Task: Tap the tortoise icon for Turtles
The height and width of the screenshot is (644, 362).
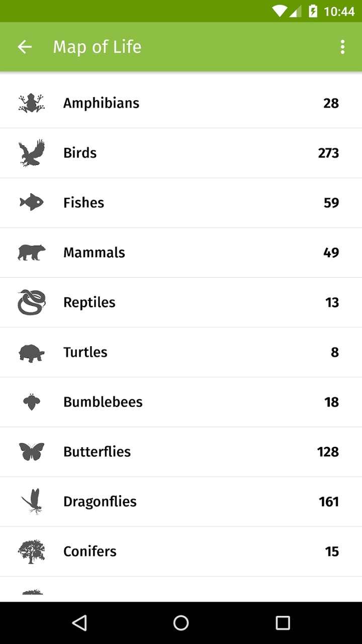Action: 32,352
